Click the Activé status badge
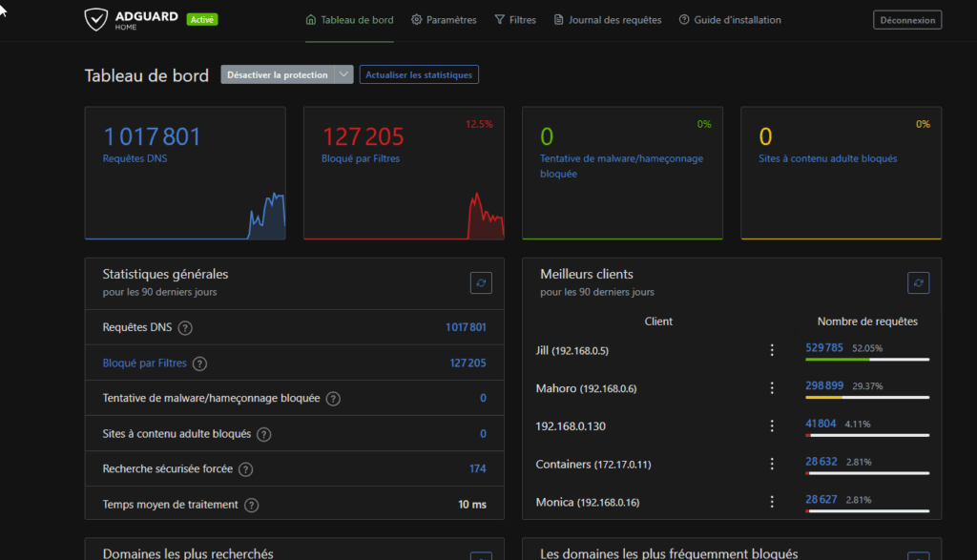The height and width of the screenshot is (560, 977). tap(202, 20)
